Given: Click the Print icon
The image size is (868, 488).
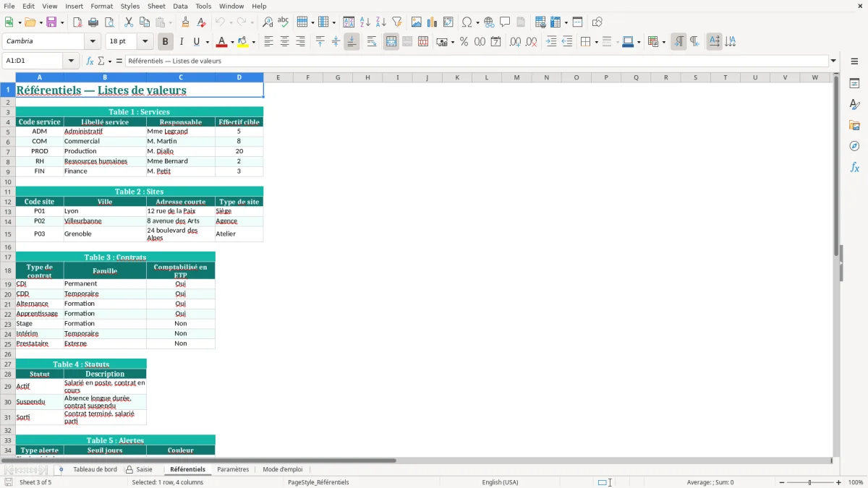Looking at the screenshot, I should [93, 22].
